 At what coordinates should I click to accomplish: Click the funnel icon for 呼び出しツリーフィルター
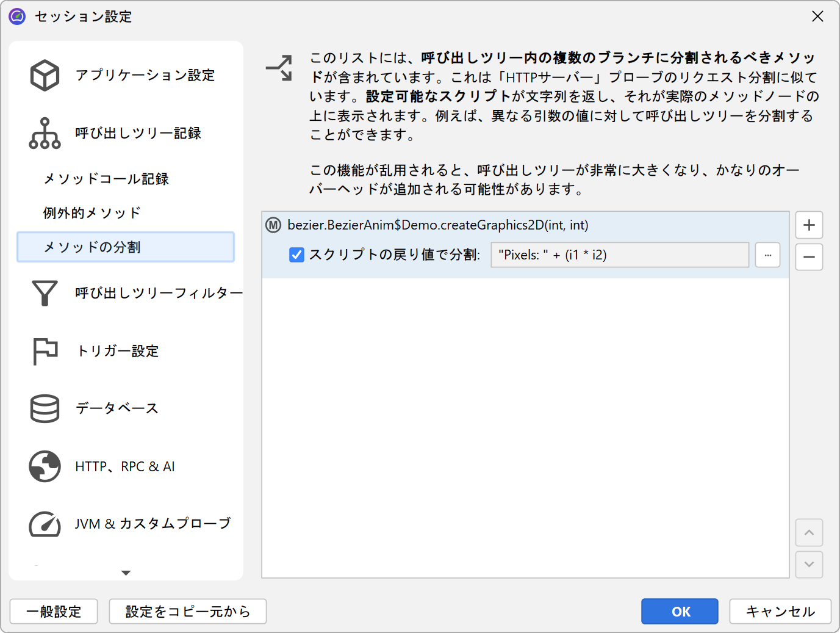click(x=45, y=294)
